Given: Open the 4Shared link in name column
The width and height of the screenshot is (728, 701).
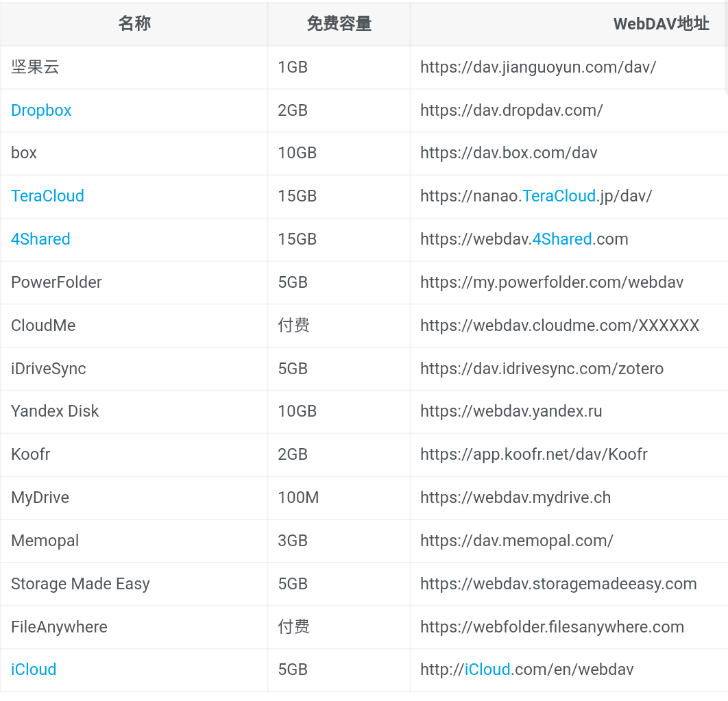Looking at the screenshot, I should [x=40, y=239].
